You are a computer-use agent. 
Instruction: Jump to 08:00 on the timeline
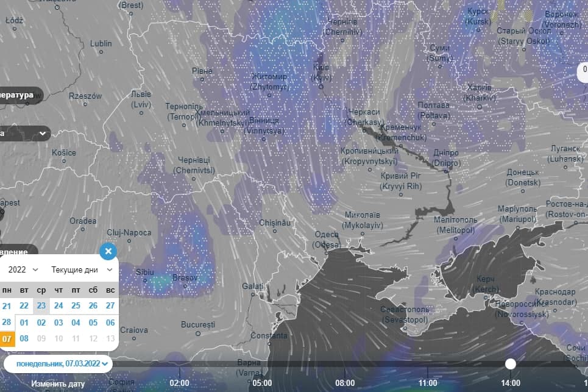[x=345, y=383]
